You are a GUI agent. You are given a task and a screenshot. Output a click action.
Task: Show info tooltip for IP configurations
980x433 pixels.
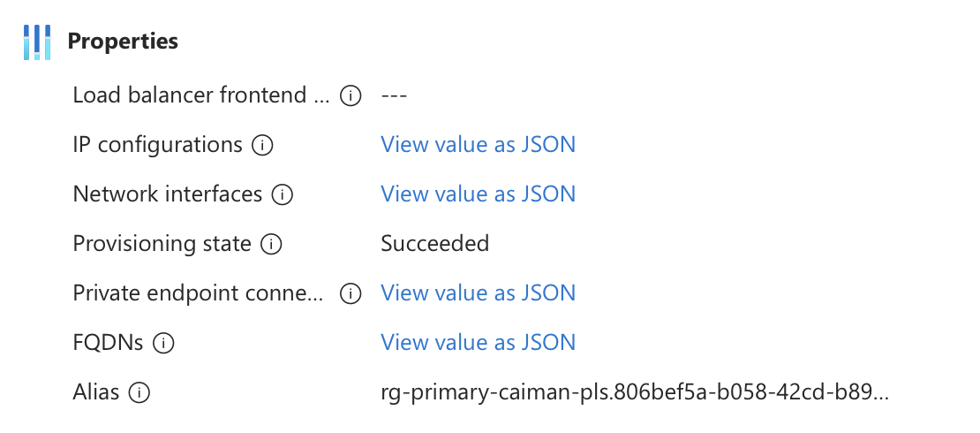(x=262, y=145)
